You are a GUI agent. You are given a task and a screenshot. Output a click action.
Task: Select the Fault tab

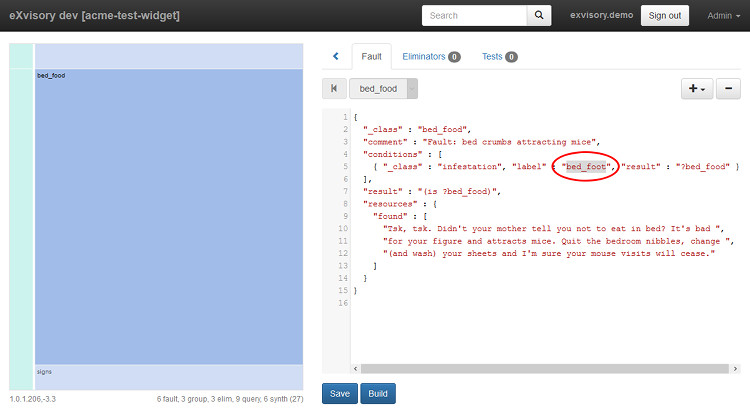pyautogui.click(x=370, y=57)
